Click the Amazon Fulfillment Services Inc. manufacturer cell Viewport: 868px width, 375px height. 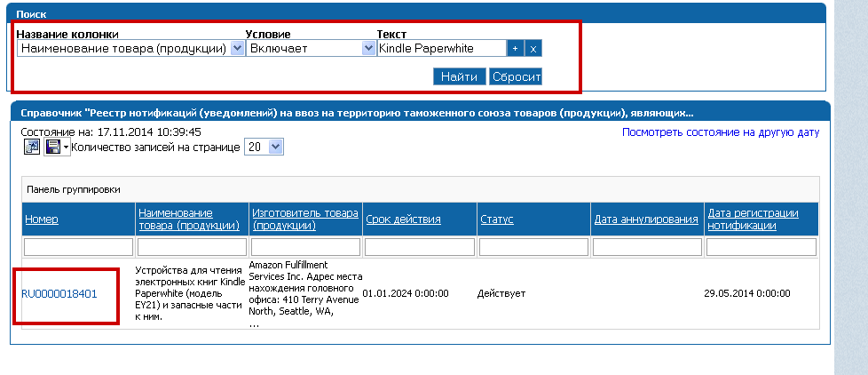point(305,293)
